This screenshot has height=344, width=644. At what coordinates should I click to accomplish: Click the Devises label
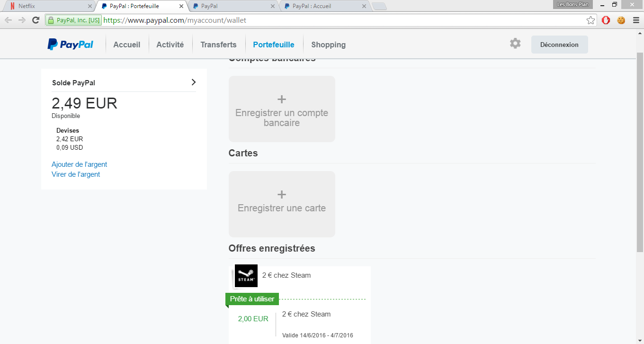click(x=68, y=130)
